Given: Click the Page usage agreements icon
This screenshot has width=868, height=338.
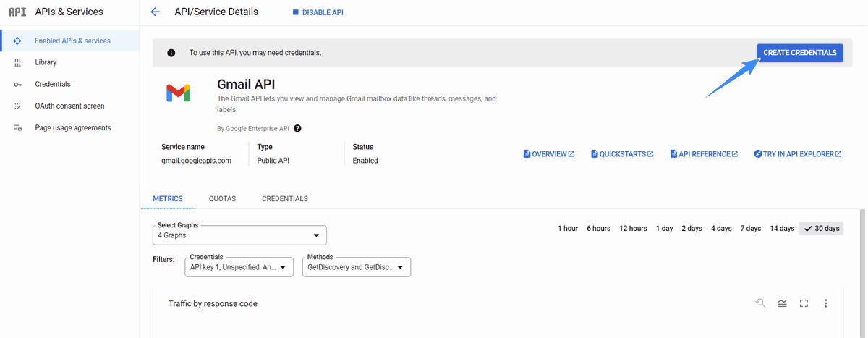Looking at the screenshot, I should [17, 128].
